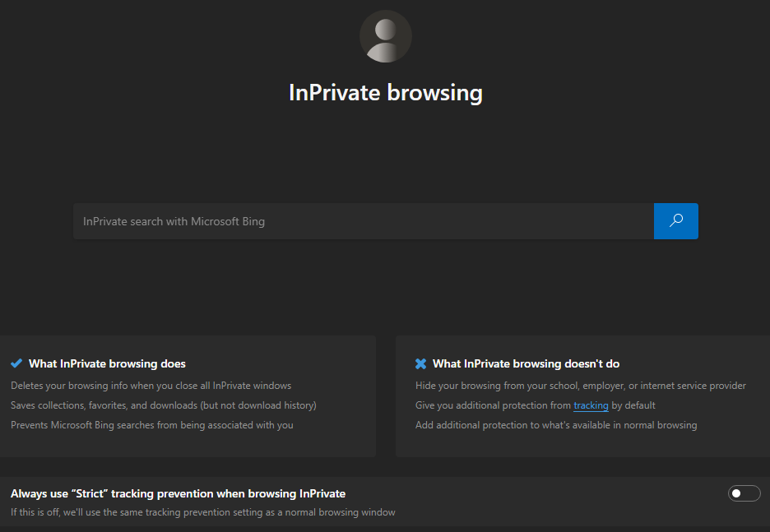Screen dimensions: 770x532
Task: Click the InPrivate browsing title heading
Action: [x=385, y=92]
